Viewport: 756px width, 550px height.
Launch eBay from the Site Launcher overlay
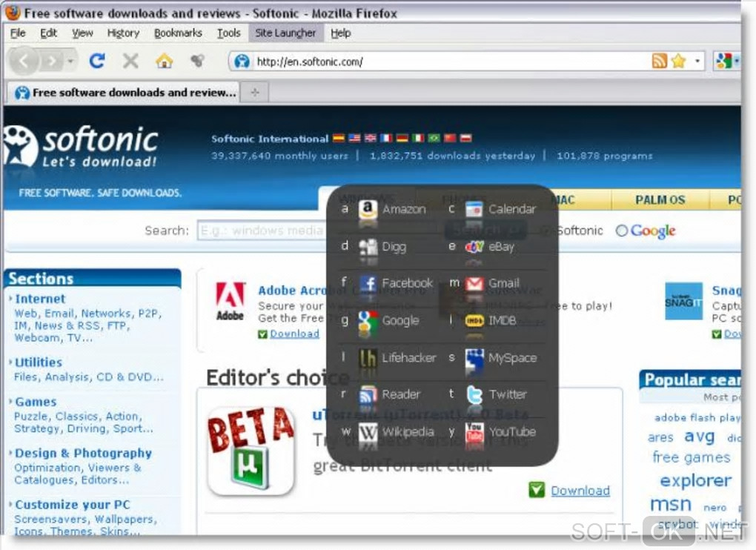click(481, 247)
